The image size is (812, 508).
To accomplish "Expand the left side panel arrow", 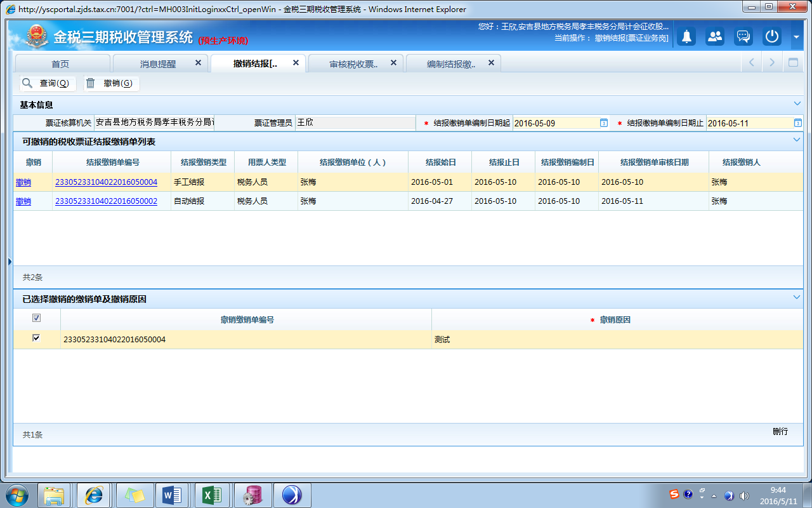I will click(10, 262).
